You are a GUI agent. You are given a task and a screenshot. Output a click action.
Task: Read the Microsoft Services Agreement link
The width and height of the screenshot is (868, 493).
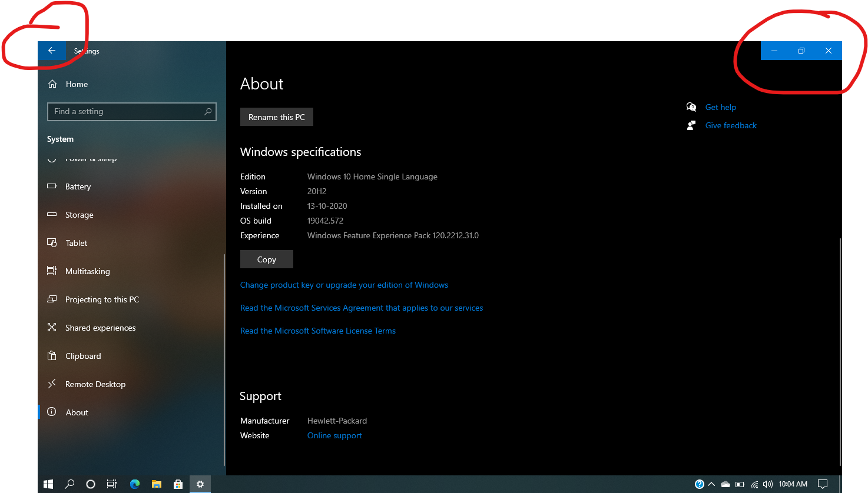362,308
